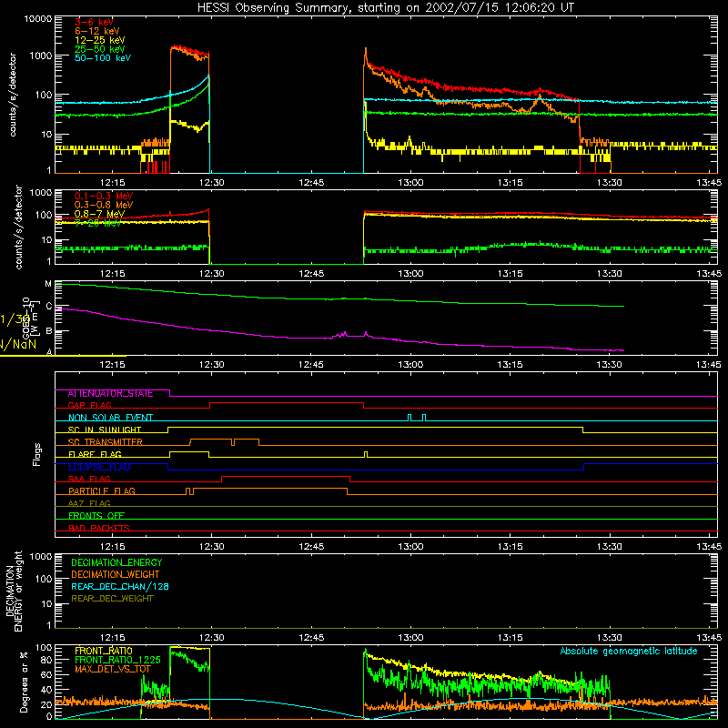Click the 0.3-0.8 MeV legend label
This screenshot has height=728, width=728.
click(104, 205)
